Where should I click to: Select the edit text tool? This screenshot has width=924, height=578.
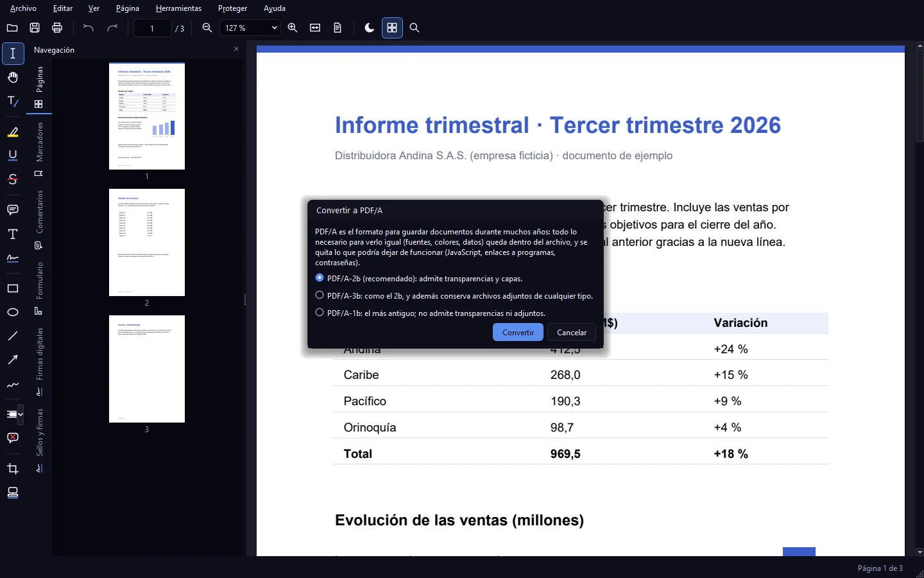tap(13, 101)
